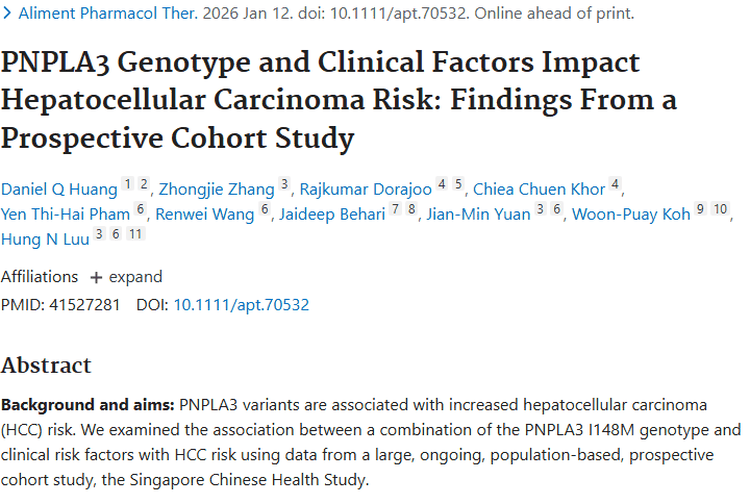The width and height of the screenshot is (750, 500).
Task: Click affiliation superscript 11 after Hung N Luu
Action: tap(136, 234)
